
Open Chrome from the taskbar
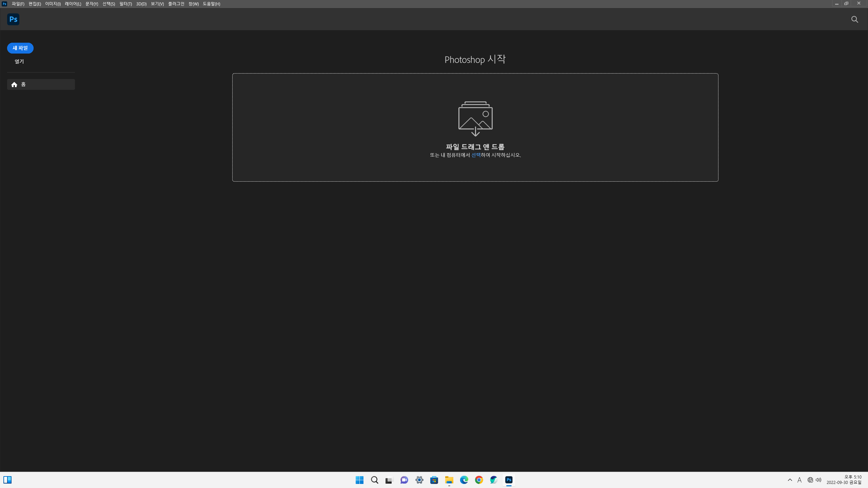tap(479, 480)
